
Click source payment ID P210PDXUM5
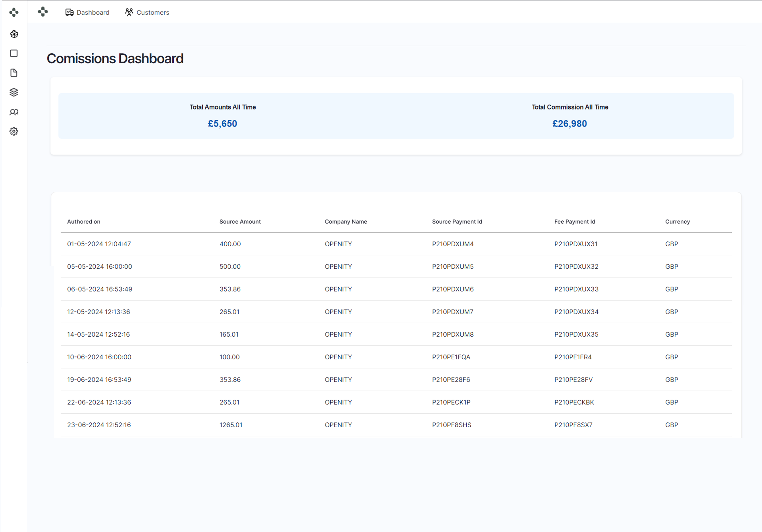pyautogui.click(x=453, y=267)
